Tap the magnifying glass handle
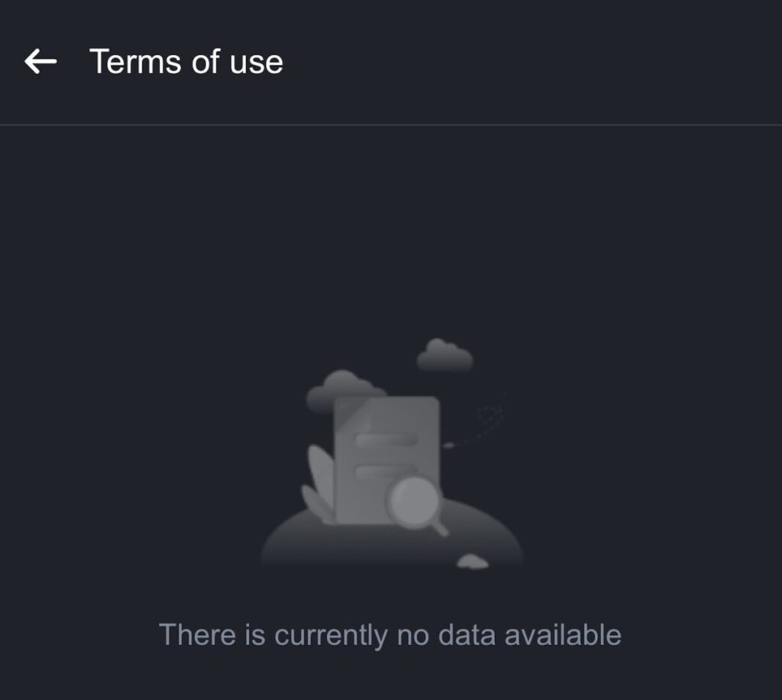 439,527
